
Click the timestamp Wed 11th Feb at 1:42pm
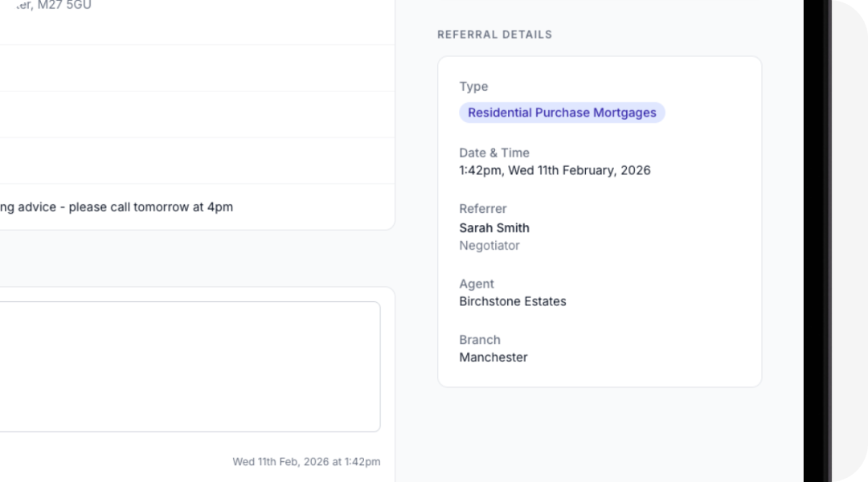306,461
